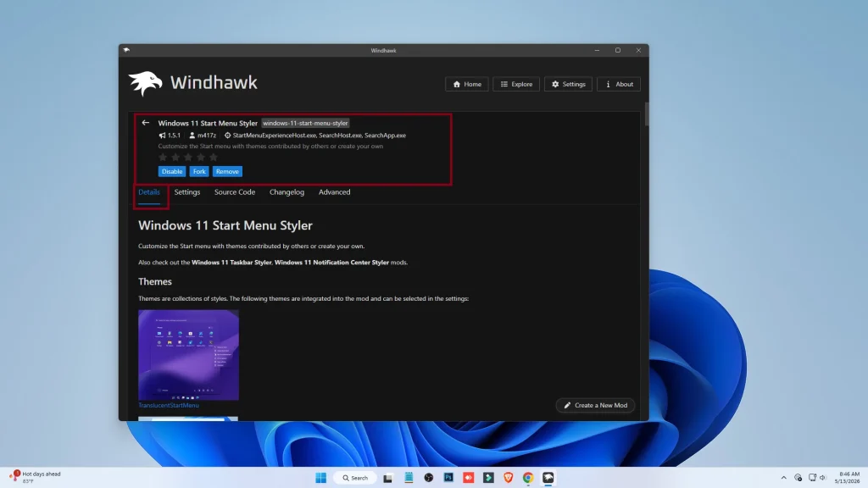Click Create a New Mod button
The height and width of the screenshot is (488, 868).
[595, 406]
